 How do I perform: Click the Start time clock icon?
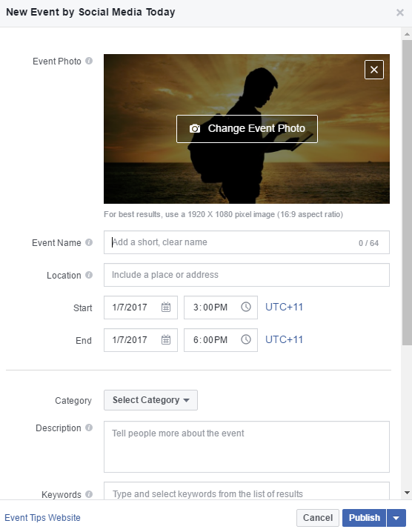coord(246,307)
